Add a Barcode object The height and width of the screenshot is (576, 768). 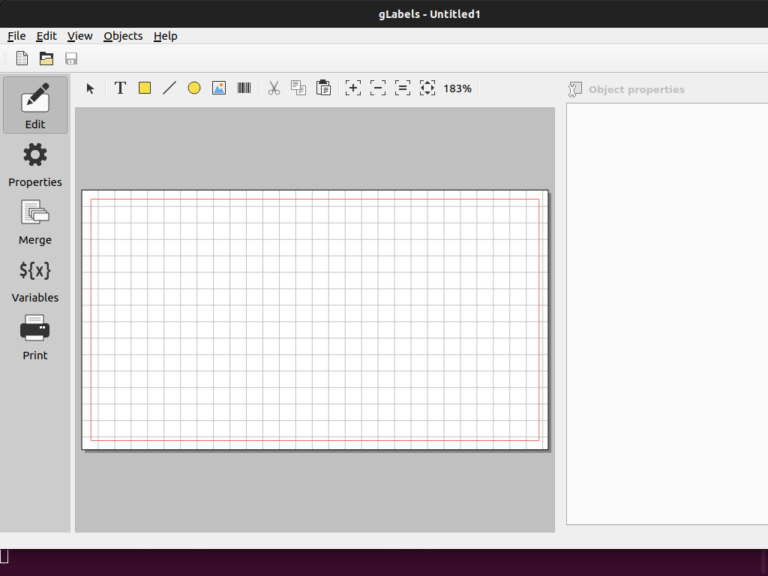pyautogui.click(x=244, y=88)
